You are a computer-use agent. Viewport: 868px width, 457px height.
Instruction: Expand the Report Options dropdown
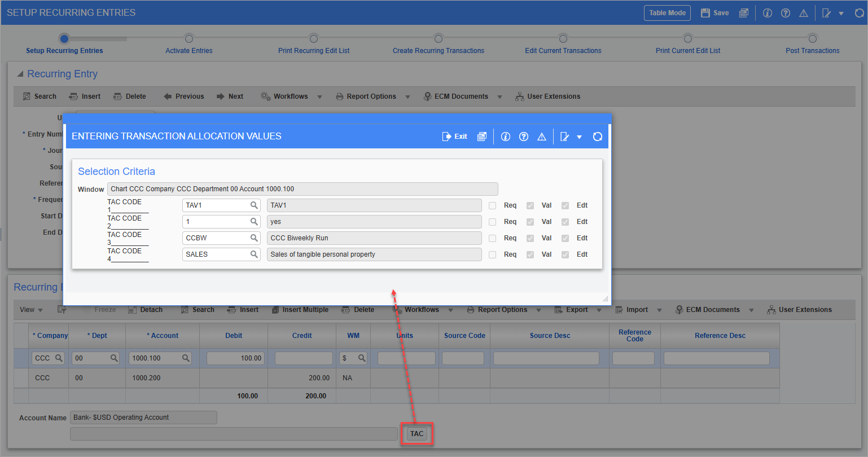click(x=407, y=96)
